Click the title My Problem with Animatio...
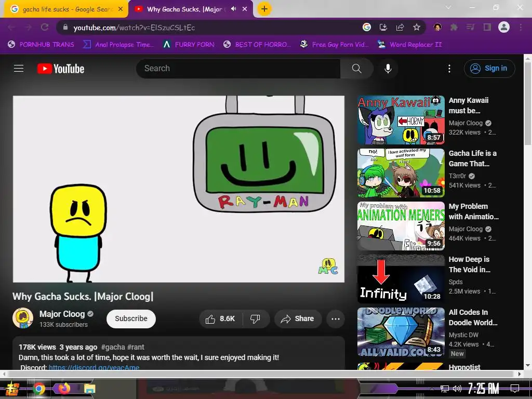532x399 pixels. 474,211
